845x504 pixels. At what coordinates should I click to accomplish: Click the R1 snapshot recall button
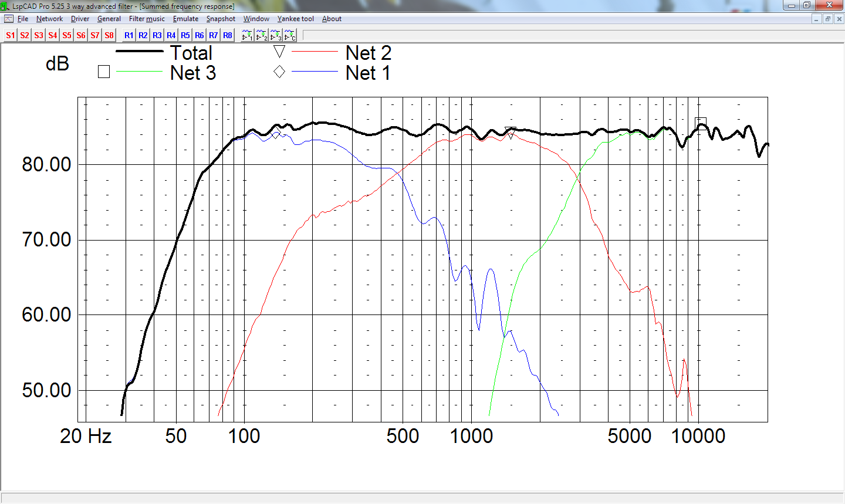pyautogui.click(x=129, y=35)
